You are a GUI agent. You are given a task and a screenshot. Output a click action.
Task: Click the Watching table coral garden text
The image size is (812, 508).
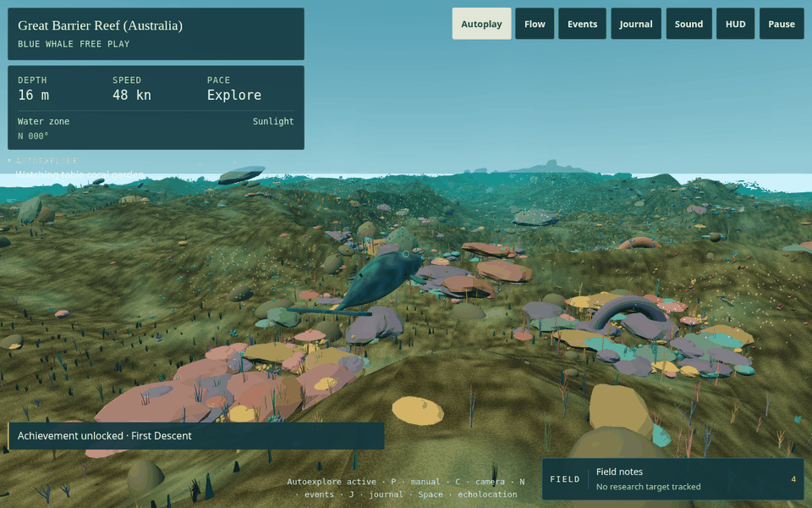click(x=80, y=174)
